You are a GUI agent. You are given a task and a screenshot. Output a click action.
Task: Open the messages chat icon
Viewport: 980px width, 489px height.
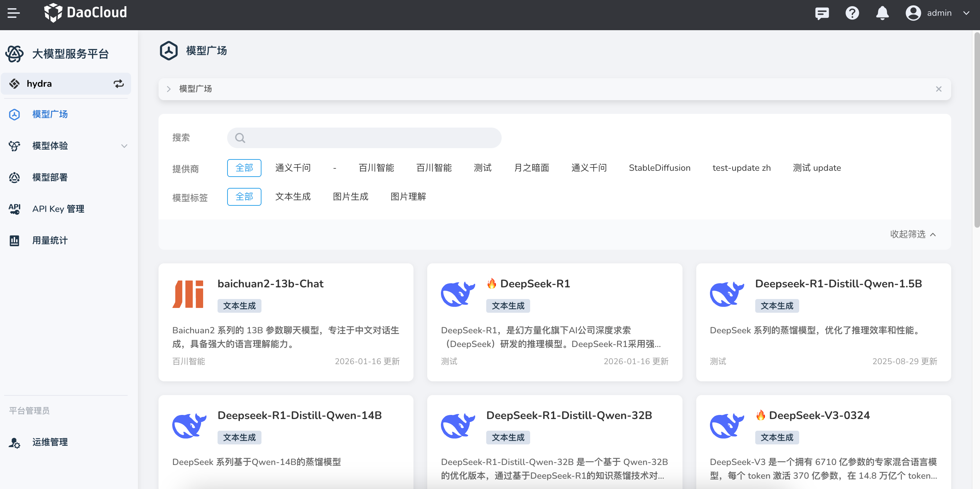click(822, 13)
